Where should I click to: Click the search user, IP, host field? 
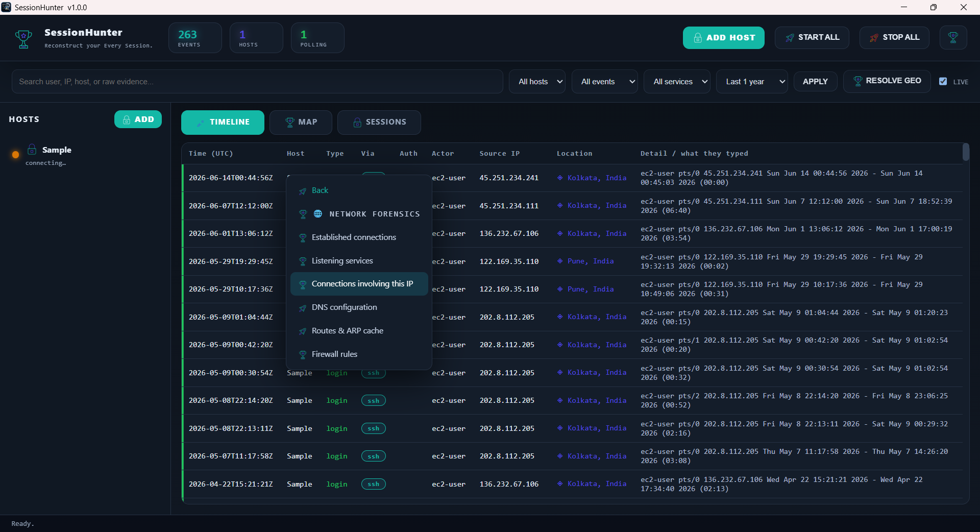(x=257, y=82)
